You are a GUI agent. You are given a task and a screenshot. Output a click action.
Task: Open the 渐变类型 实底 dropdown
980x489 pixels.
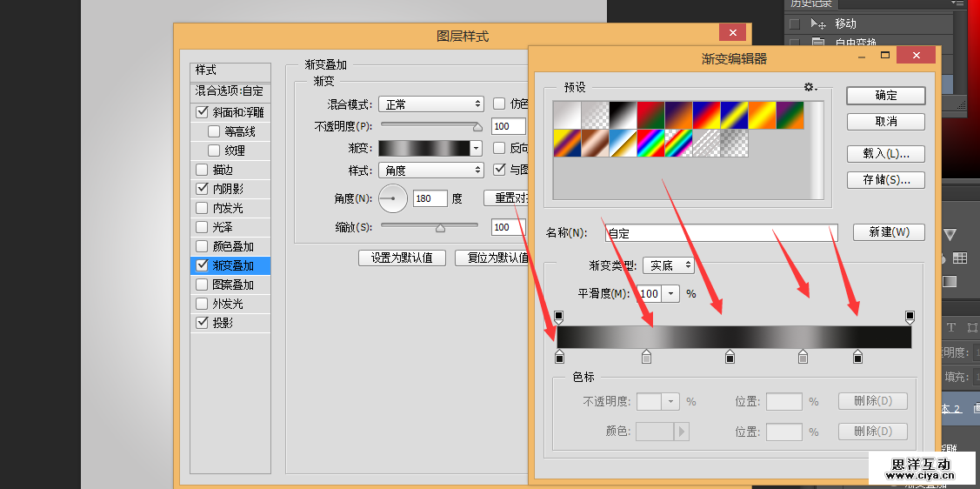pyautogui.click(x=669, y=265)
